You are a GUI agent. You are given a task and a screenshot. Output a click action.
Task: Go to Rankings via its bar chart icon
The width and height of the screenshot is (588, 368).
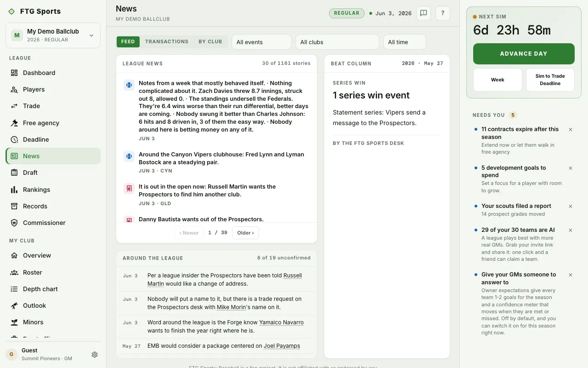click(x=14, y=190)
